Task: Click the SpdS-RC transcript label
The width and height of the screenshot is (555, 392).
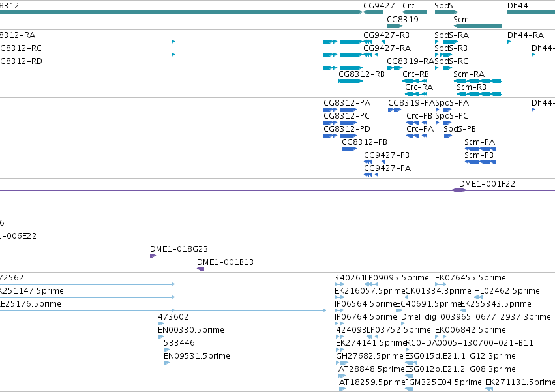Action: click(x=451, y=61)
